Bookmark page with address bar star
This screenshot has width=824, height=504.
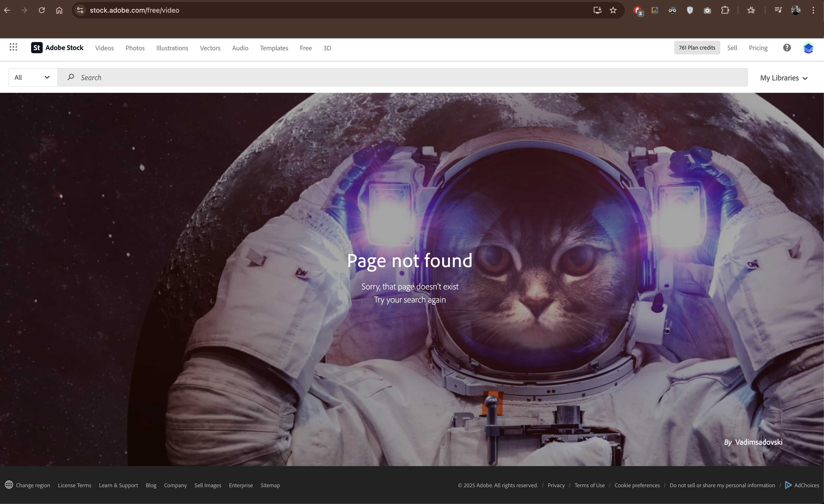[x=613, y=10]
